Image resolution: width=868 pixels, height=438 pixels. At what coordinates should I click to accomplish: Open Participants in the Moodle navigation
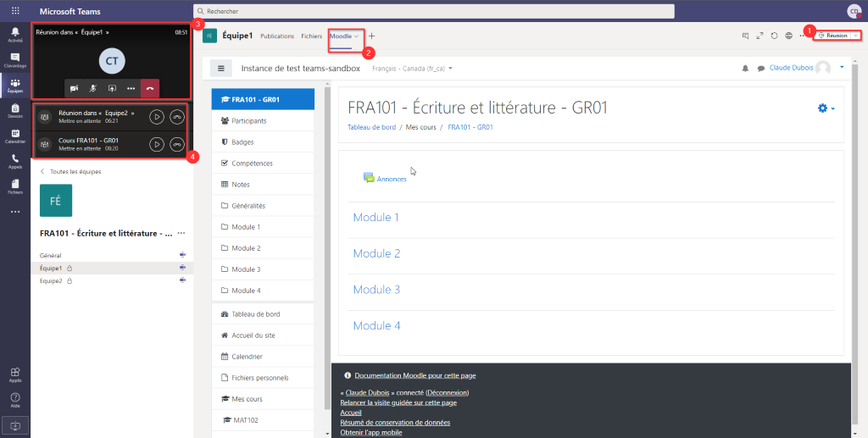pos(263,120)
